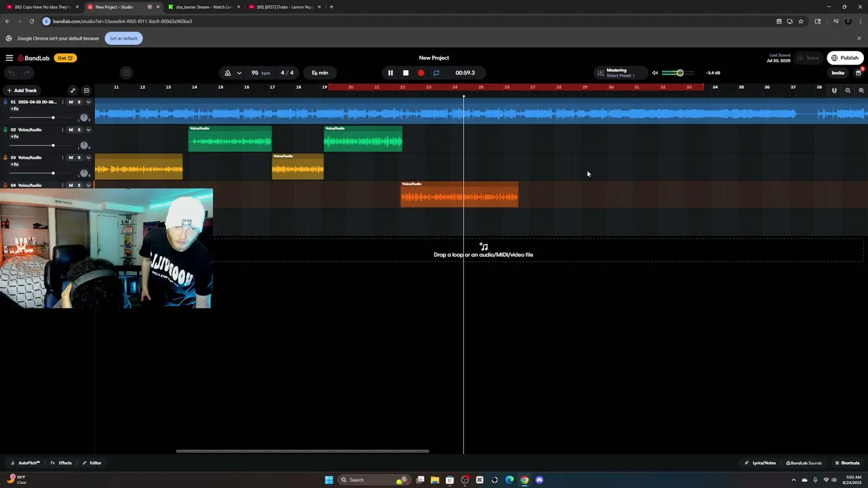Add a new track
This screenshot has height=488, width=868.
click(x=22, y=90)
